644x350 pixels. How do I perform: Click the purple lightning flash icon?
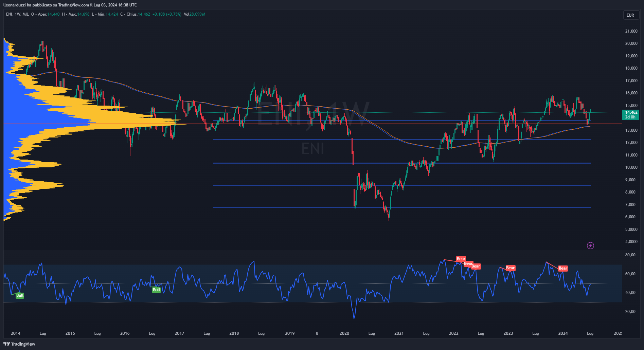point(590,245)
